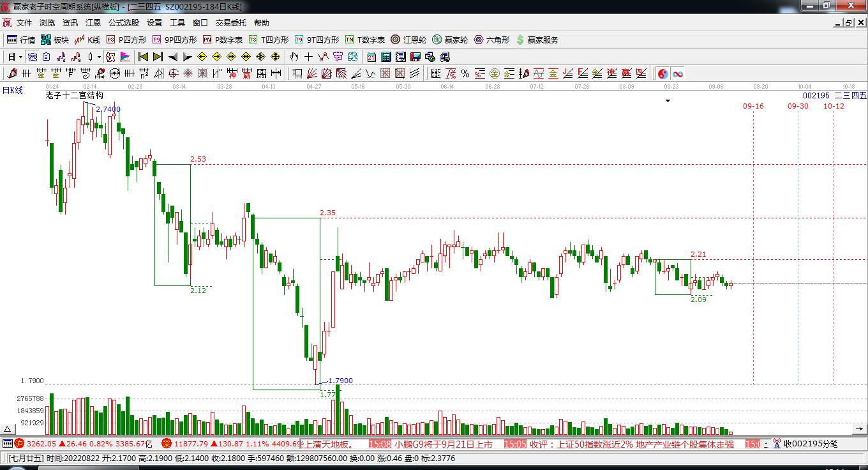Select the red grid square tool
Screen dimensions: 868x470
(385, 73)
